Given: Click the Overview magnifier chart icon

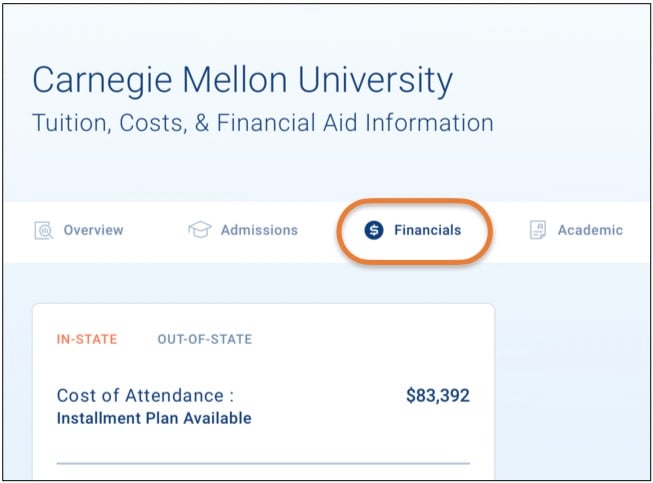Looking at the screenshot, I should 43,230.
